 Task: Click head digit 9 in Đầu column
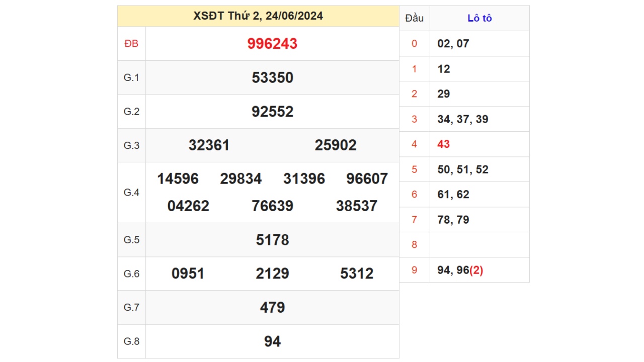click(x=415, y=270)
